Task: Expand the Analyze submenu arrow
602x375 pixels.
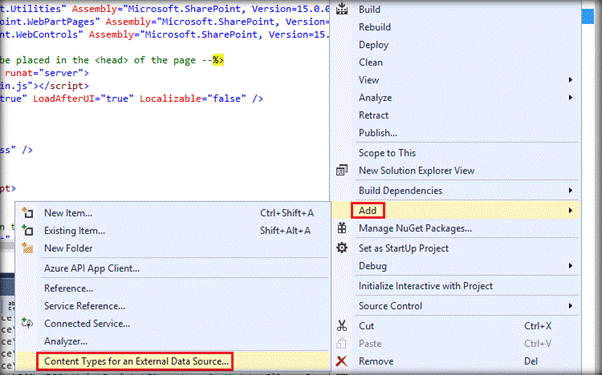Action: [571, 97]
